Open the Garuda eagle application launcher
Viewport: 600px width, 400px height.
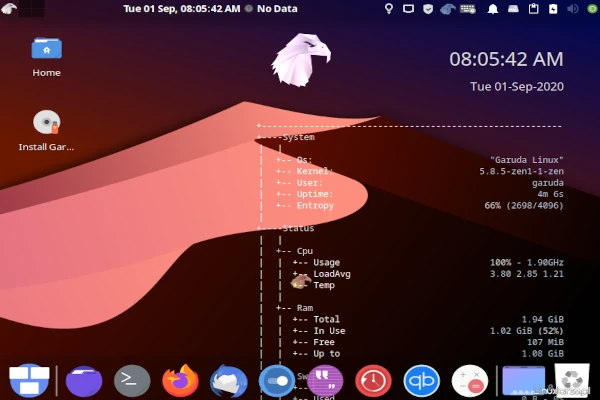(x=9, y=8)
